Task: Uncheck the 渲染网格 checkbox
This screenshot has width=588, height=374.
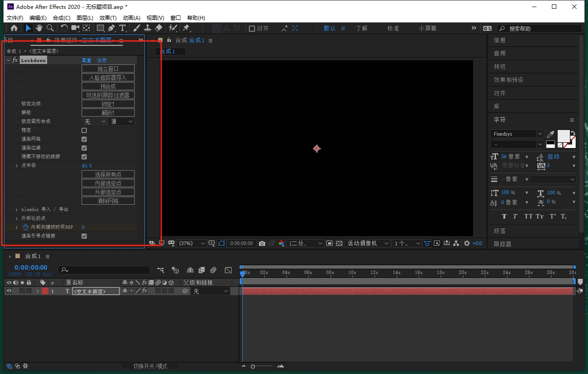Action: tap(84, 139)
